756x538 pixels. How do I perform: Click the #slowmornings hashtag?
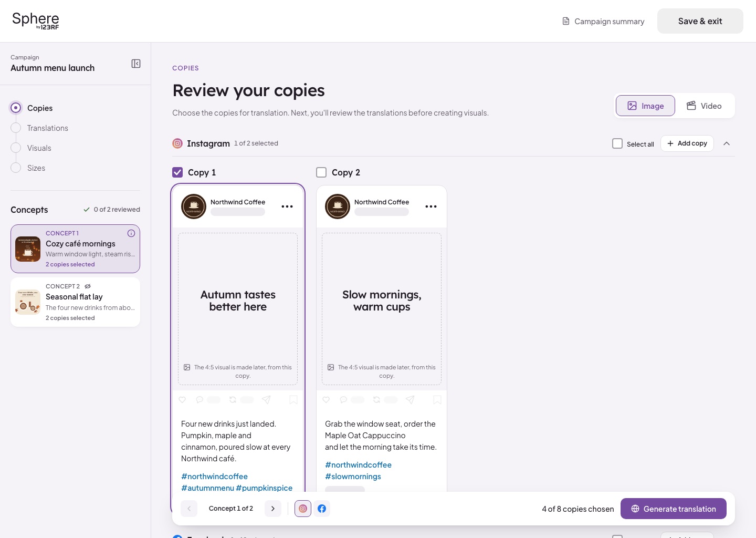click(x=353, y=477)
